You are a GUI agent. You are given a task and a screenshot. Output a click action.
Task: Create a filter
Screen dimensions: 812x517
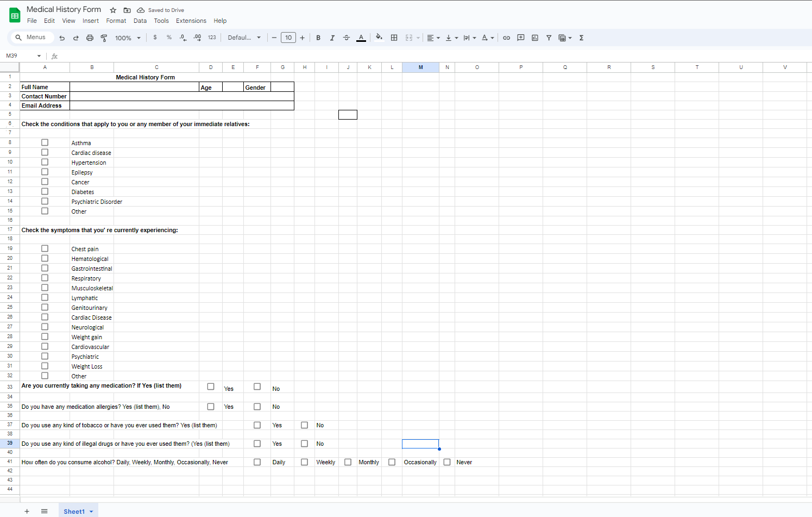(549, 38)
